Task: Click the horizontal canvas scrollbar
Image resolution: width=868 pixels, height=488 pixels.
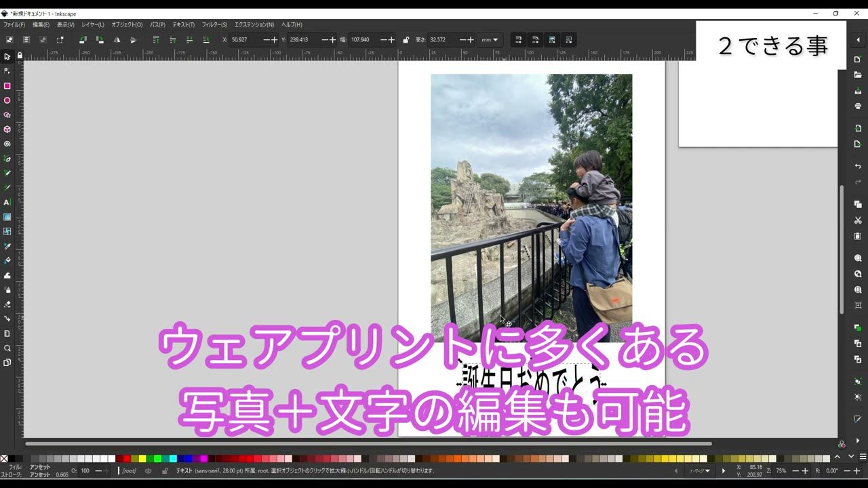Action: [368, 444]
